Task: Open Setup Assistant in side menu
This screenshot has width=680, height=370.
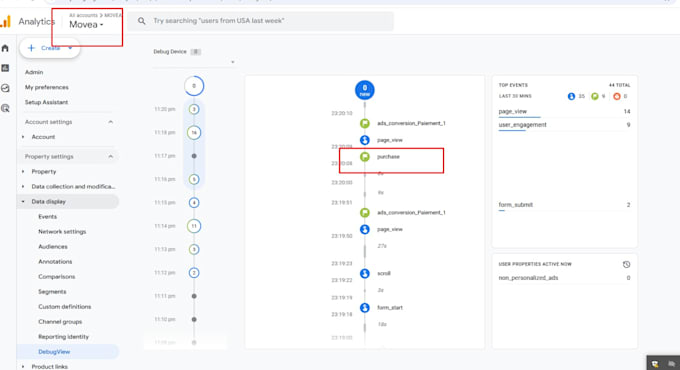Action: tap(46, 102)
